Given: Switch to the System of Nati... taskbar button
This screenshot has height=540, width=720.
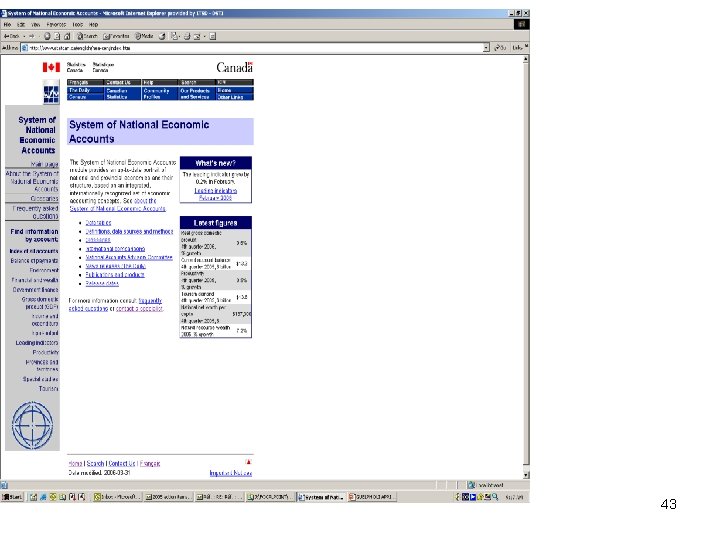Looking at the screenshot, I should coord(321,497).
